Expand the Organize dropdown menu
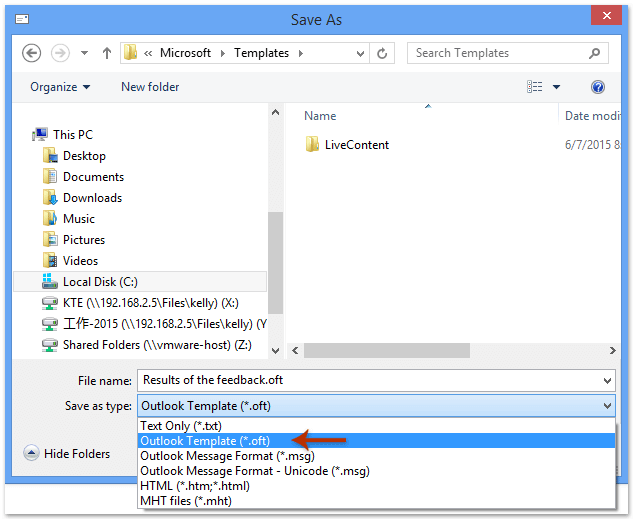Viewport: 633px width, 519px height. (60, 87)
